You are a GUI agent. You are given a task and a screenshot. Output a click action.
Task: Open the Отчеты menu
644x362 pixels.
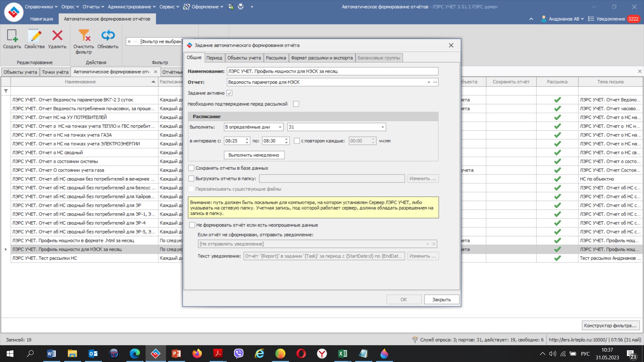click(x=93, y=7)
